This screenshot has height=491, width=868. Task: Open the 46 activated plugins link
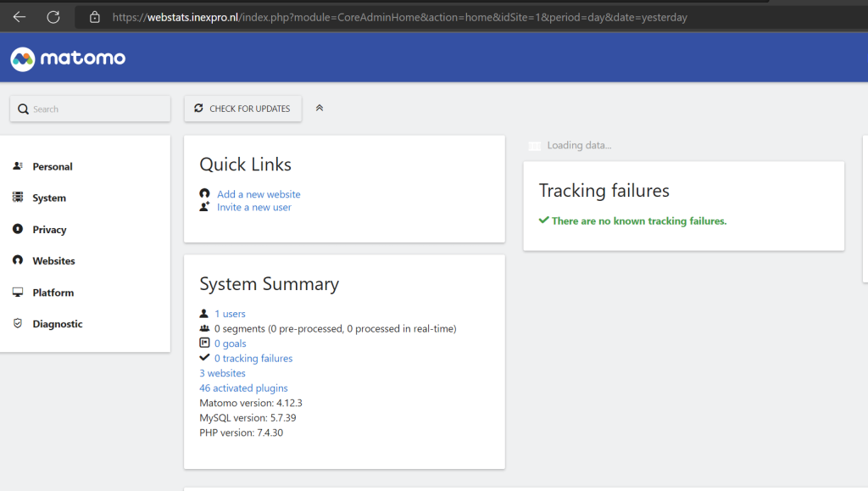tap(243, 388)
